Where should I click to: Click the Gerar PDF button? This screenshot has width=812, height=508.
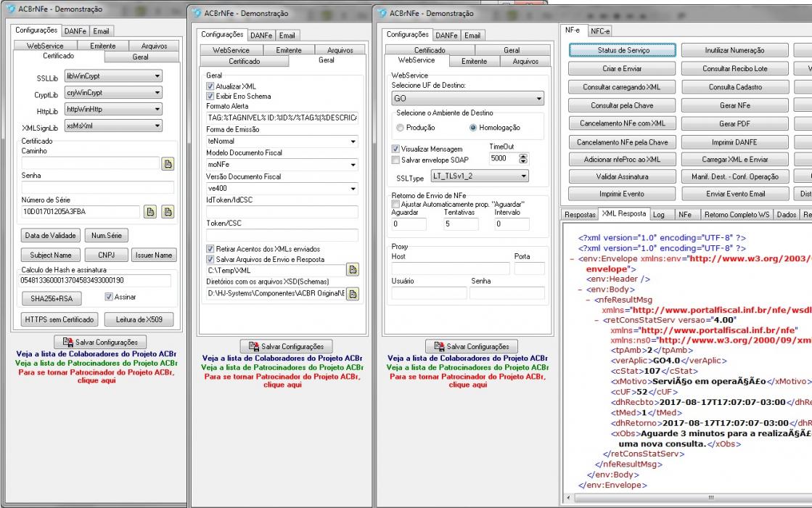[735, 124]
